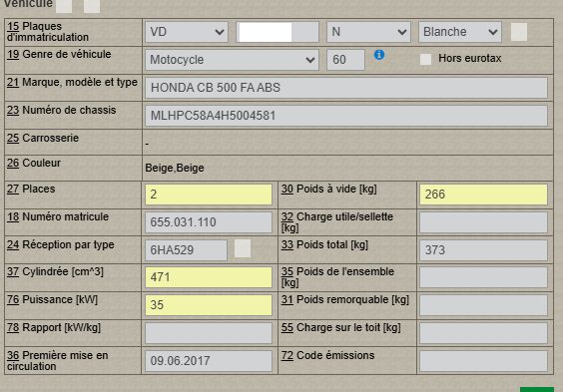This screenshot has width=563, height=392.
Task: Click the Réception par type field 6HA529
Action: pos(186,250)
